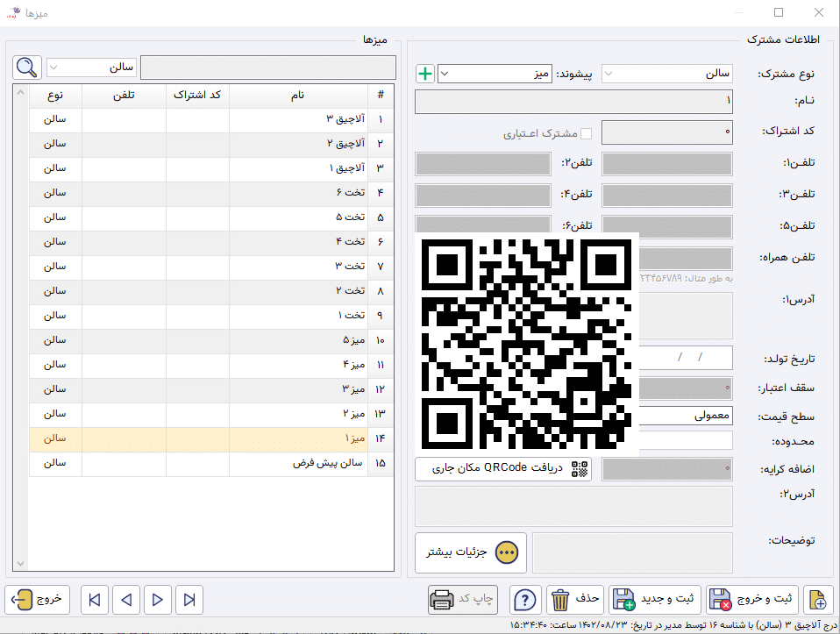Select row سالن پیش فرض

tap(211, 464)
